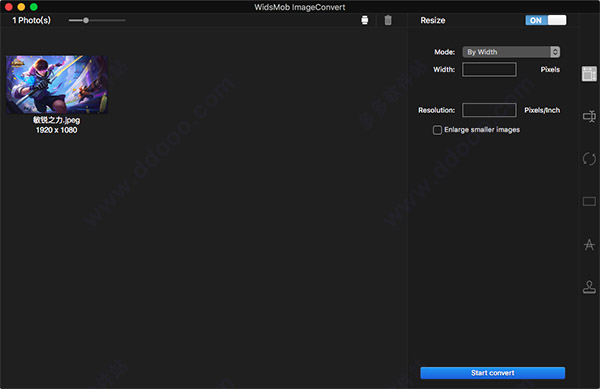Click the green zoom window button
Screen dimensions: 600x389
(x=34, y=7)
